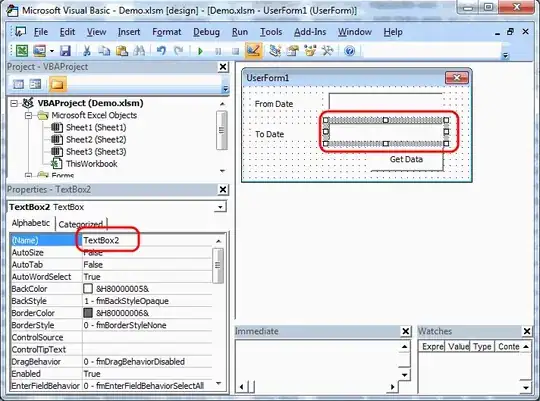This screenshot has height=401, width=540.
Task: Click the Redo arrow icon
Action: pos(178,51)
